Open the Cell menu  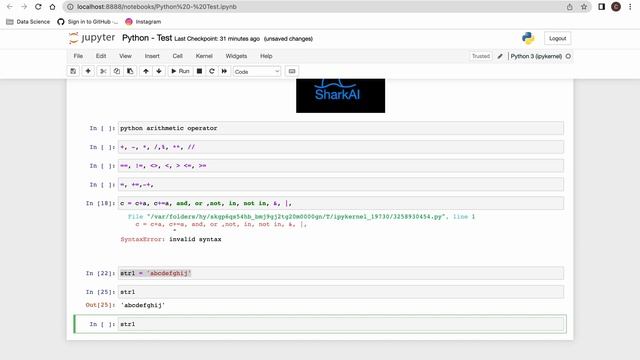tap(178, 56)
